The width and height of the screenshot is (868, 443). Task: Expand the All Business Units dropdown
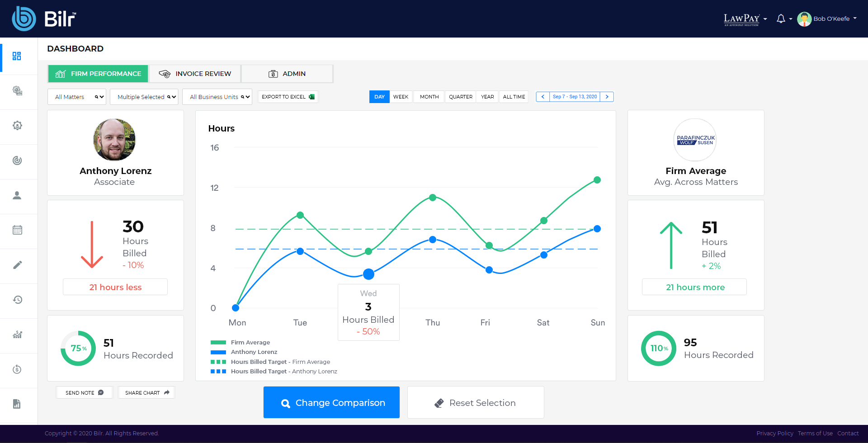tap(217, 97)
